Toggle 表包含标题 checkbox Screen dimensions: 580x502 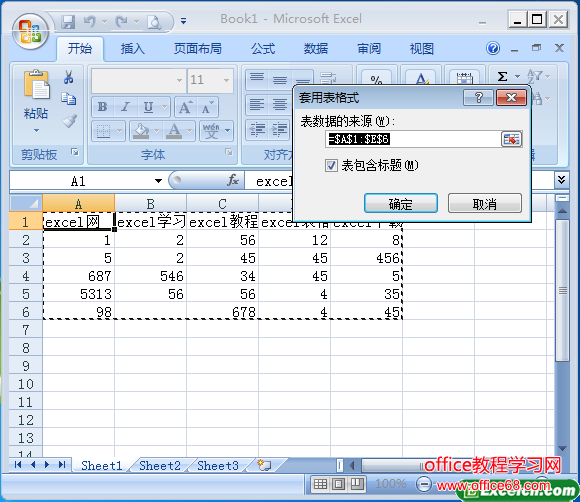(331, 165)
